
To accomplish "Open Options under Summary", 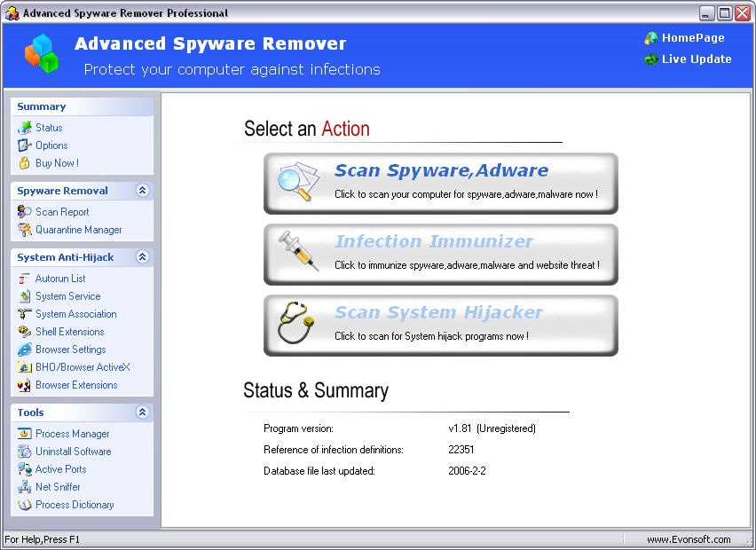I will point(51,145).
